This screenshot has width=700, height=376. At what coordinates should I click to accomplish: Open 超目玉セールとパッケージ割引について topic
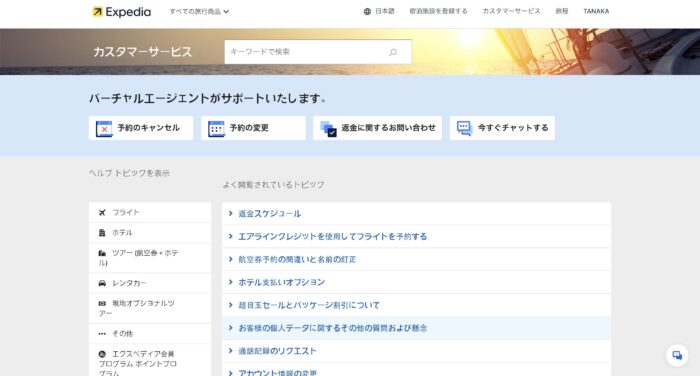pyautogui.click(x=417, y=305)
